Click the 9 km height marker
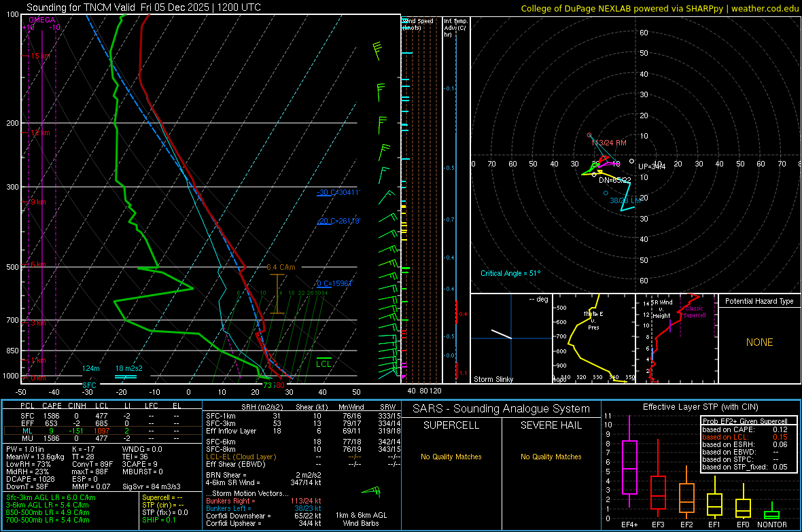 pyautogui.click(x=38, y=202)
